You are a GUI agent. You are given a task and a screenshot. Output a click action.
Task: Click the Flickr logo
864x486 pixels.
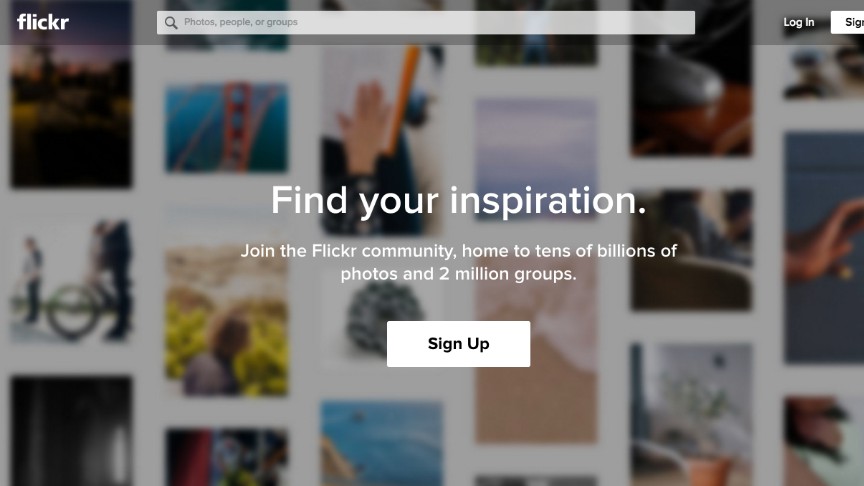43,22
